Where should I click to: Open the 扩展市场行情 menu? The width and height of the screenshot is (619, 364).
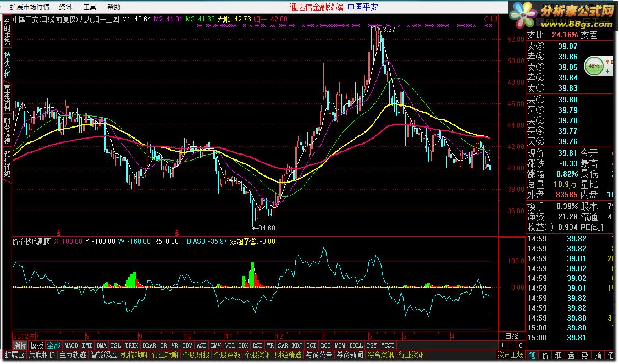coord(30,7)
